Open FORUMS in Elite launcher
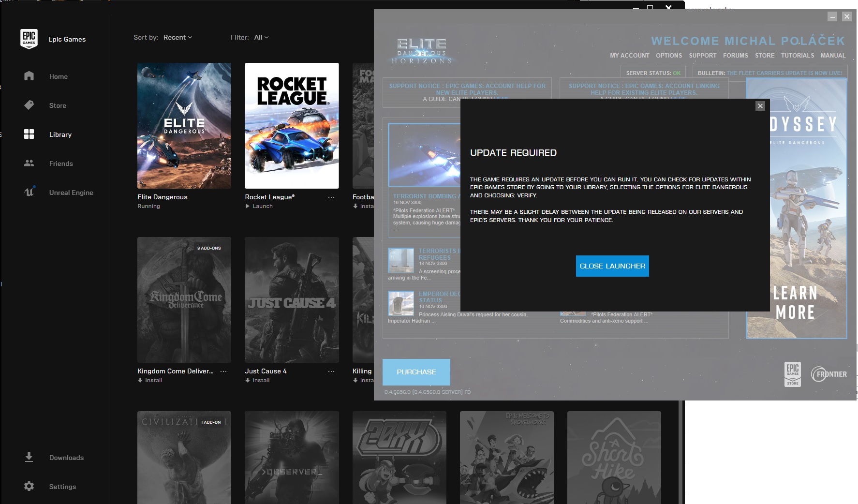This screenshot has height=504, width=858. tap(736, 56)
